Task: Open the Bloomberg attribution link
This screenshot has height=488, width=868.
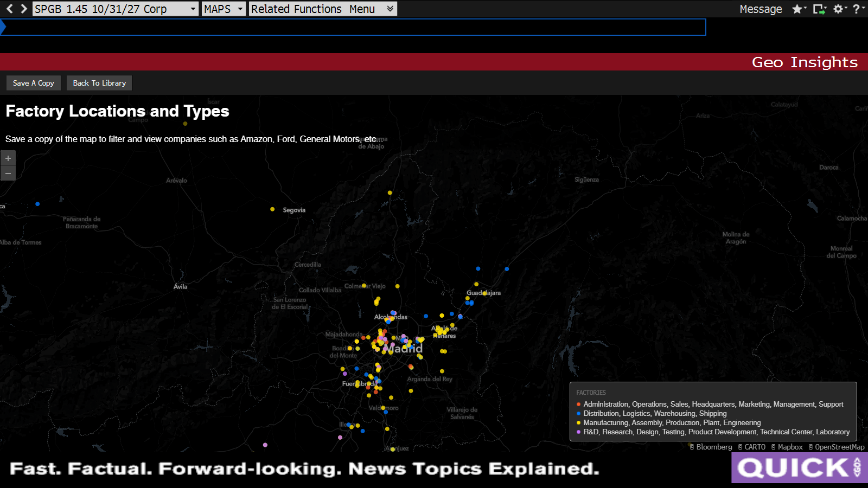Action: click(x=711, y=447)
